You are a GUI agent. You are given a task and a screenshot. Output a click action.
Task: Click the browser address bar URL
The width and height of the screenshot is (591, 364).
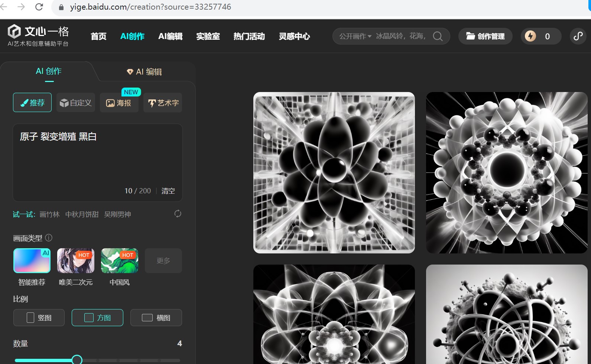(150, 7)
